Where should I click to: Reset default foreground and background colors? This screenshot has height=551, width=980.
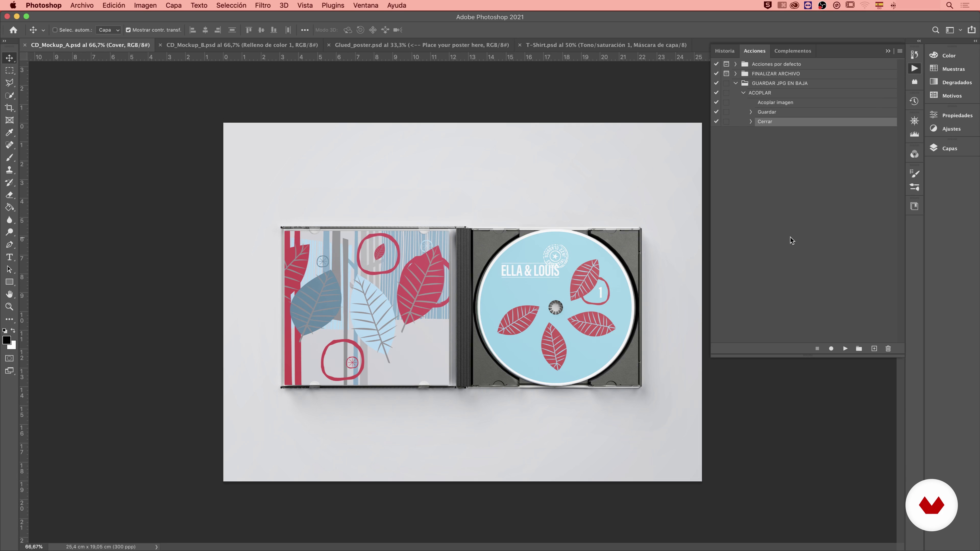(x=5, y=331)
